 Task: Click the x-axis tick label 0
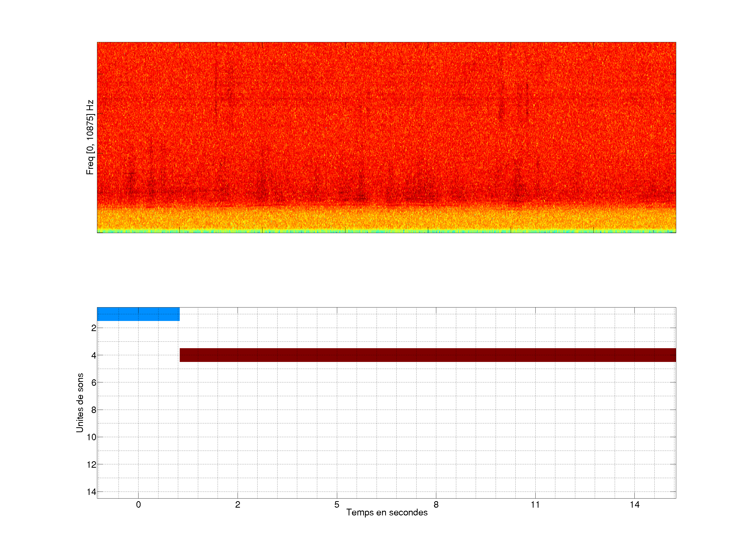[138, 505]
